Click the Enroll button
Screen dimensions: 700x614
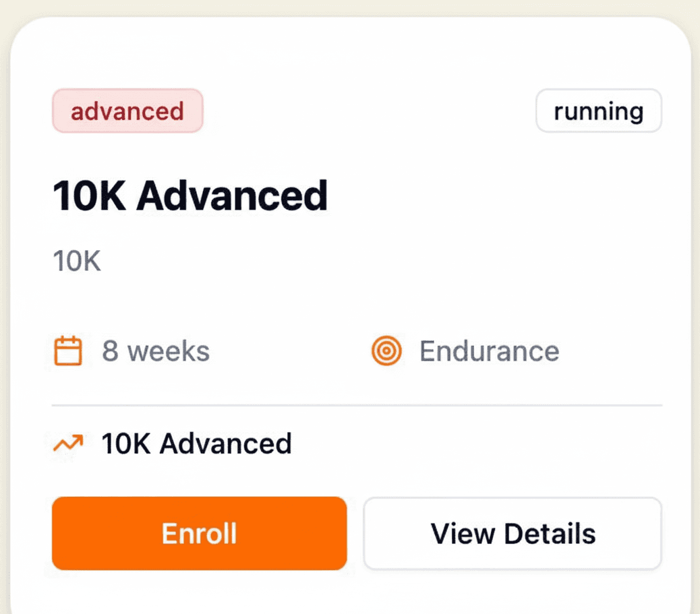tap(198, 533)
